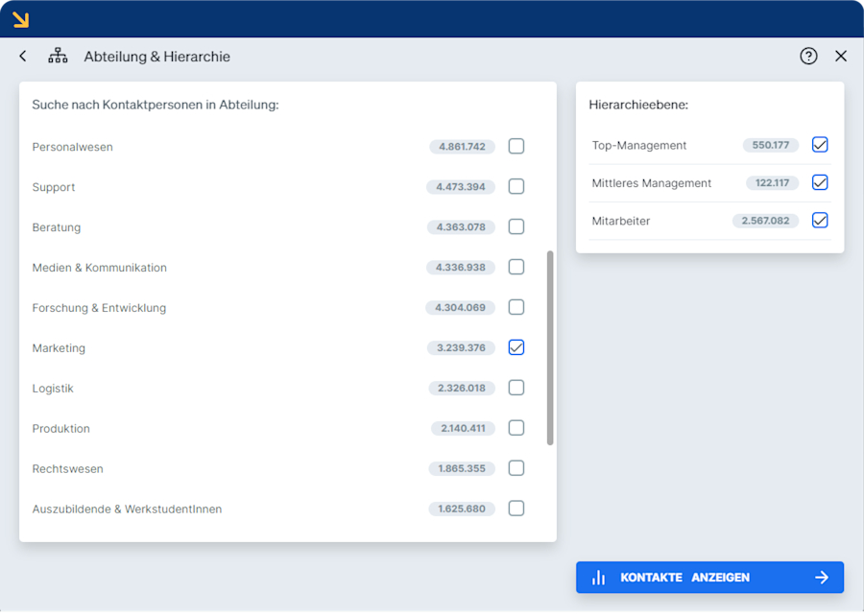The width and height of the screenshot is (864, 616).
Task: Click the Medien & Kommunikation count badge
Action: tap(461, 268)
